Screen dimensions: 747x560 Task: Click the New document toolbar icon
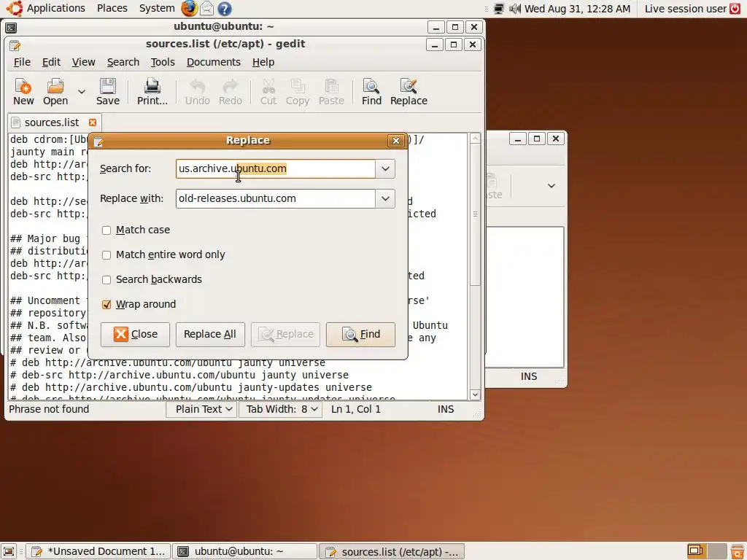coord(23,92)
